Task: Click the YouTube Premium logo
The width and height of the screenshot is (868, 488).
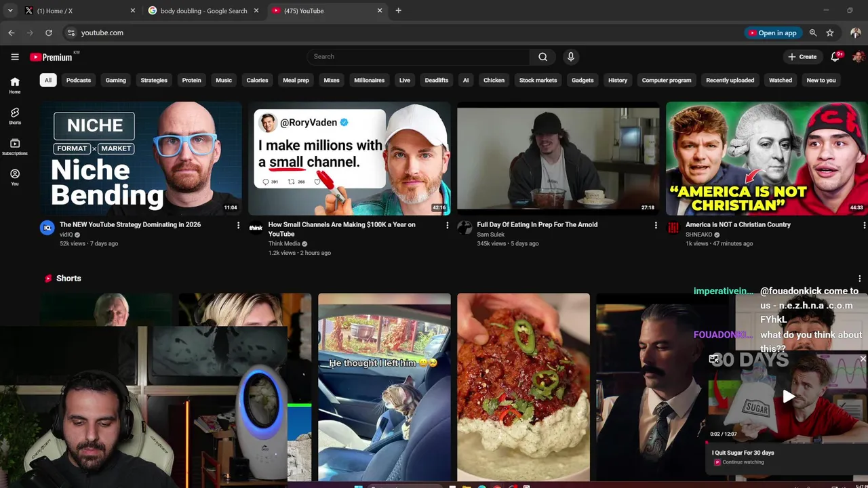Action: click(51, 57)
